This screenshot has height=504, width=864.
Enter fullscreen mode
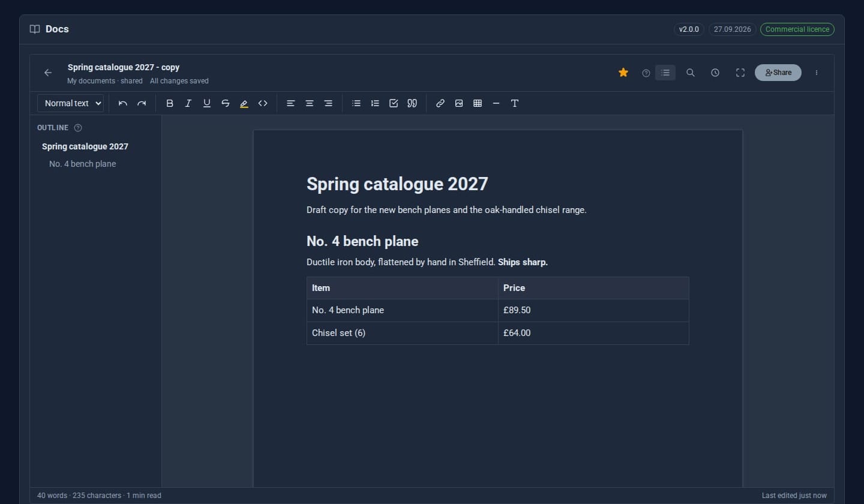740,73
